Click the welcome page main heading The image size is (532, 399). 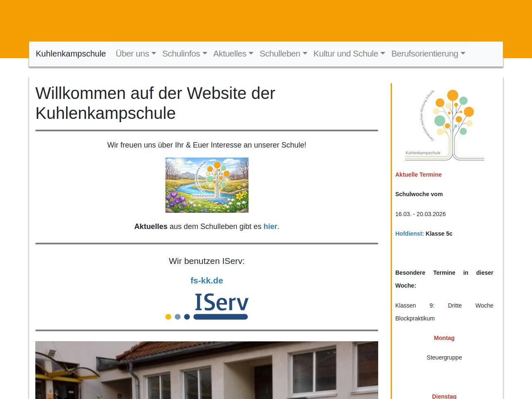click(x=155, y=103)
